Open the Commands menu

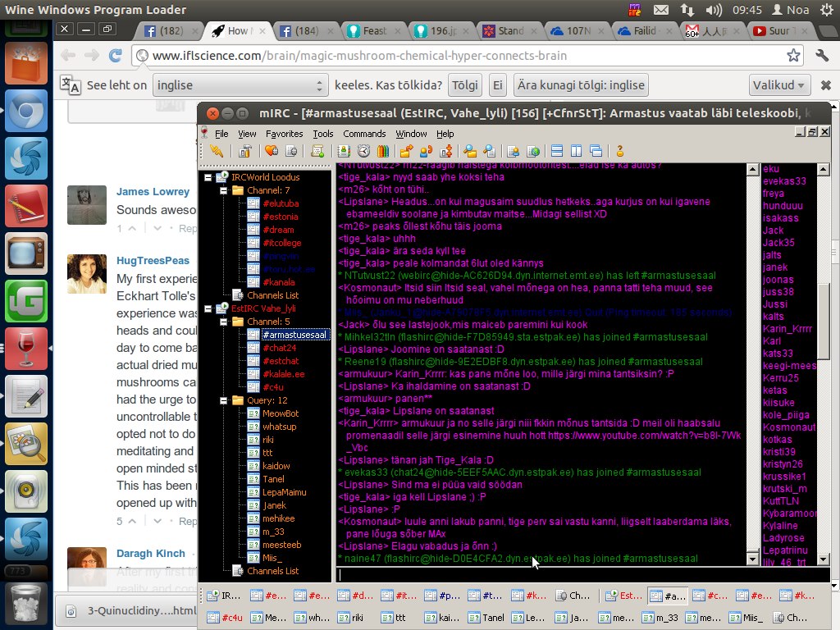tap(364, 134)
